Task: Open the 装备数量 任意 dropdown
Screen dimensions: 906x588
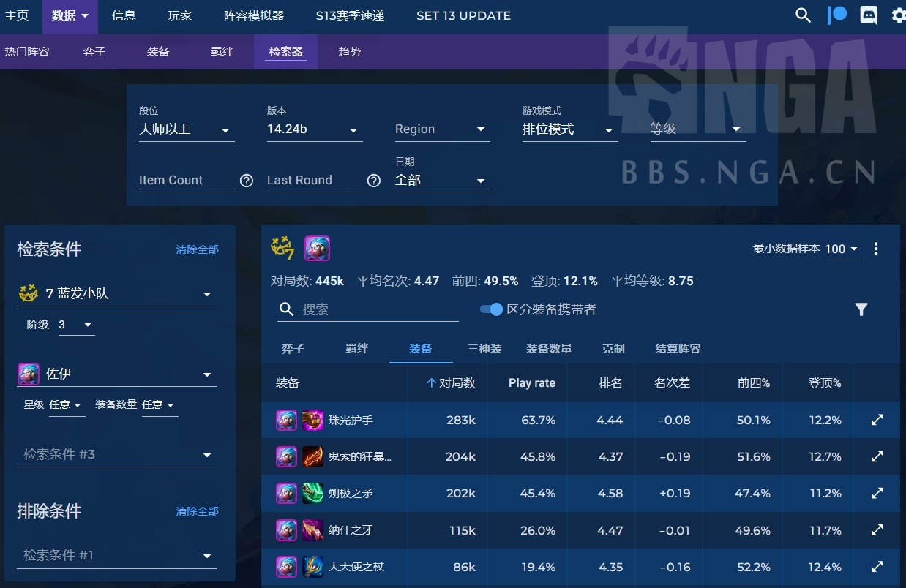Action: [160, 405]
